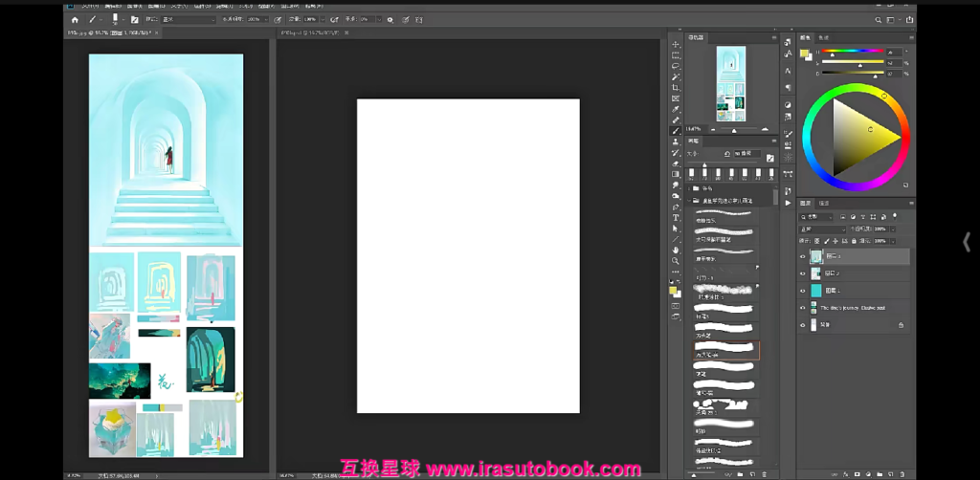Expand the first brush folder
Image resolution: width=980 pixels, height=480 pixels.
coord(690,187)
